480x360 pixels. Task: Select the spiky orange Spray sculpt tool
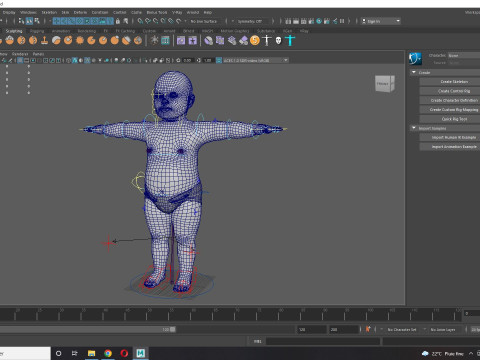[80, 41]
